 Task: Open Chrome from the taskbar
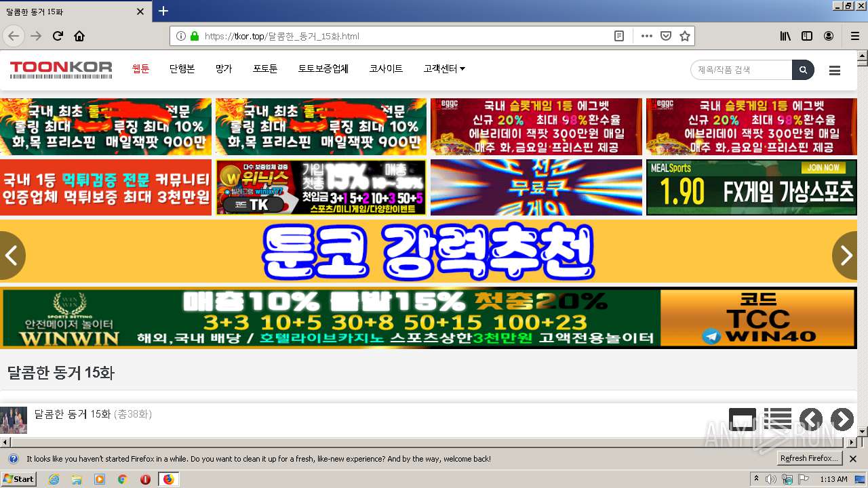(122, 479)
